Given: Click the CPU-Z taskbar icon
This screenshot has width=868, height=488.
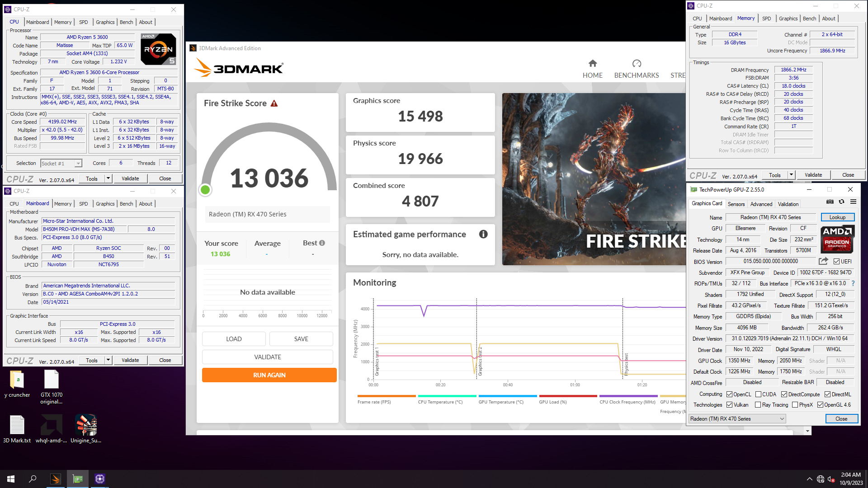Looking at the screenshot, I should [100, 479].
